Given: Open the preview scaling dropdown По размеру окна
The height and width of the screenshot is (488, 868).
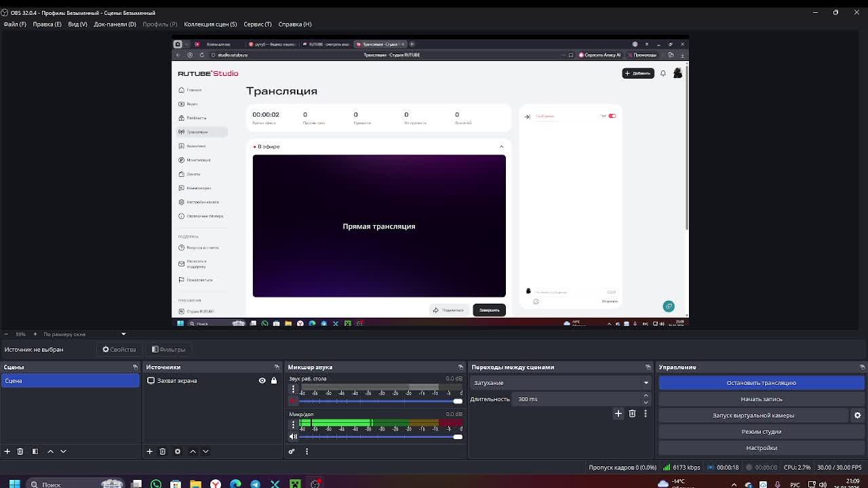Looking at the screenshot, I should [85, 334].
